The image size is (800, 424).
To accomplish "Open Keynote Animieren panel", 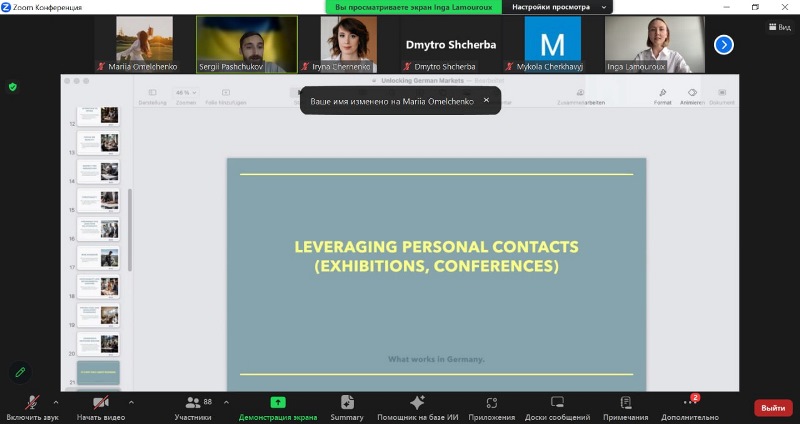I will click(692, 96).
